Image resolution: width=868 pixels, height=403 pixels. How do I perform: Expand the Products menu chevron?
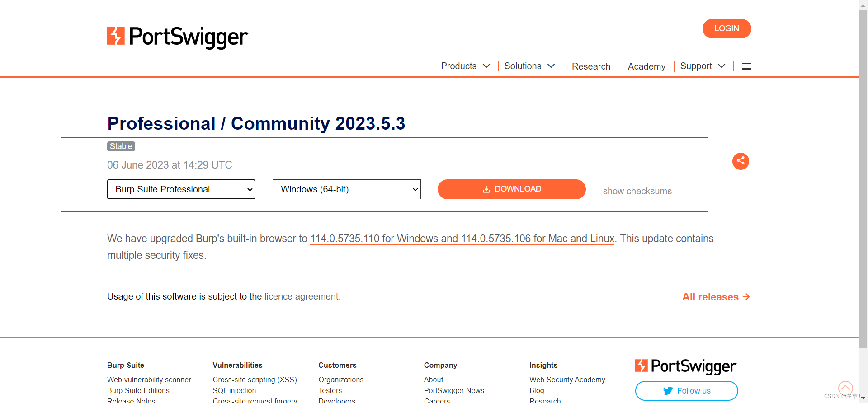486,66
